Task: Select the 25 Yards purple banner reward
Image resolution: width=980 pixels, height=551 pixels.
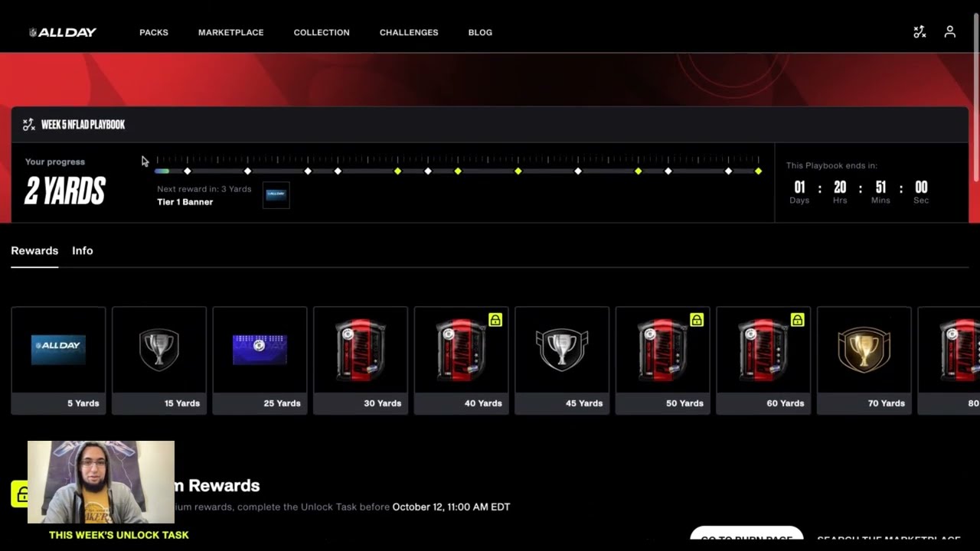Action: [x=260, y=360]
